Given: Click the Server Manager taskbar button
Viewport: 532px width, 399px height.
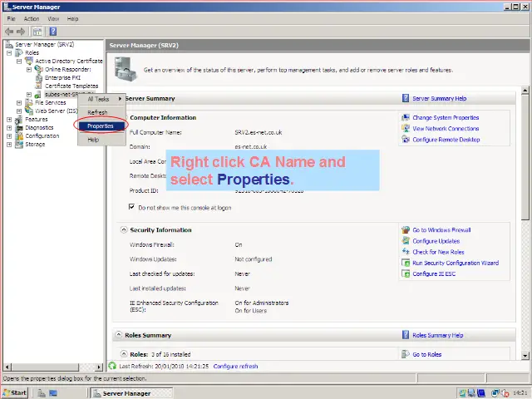Looking at the screenshot, I should tap(132, 393).
